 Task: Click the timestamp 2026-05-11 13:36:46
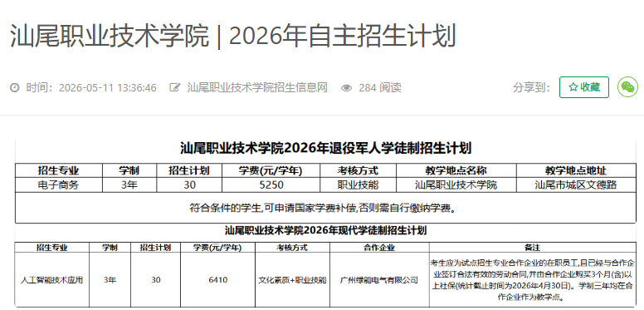[108, 87]
